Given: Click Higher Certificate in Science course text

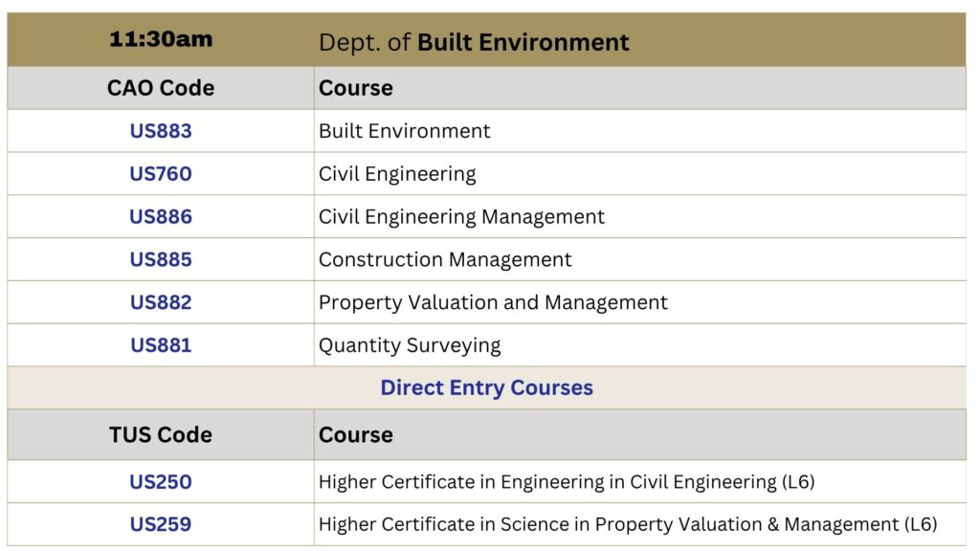Looking at the screenshot, I should point(628,525).
